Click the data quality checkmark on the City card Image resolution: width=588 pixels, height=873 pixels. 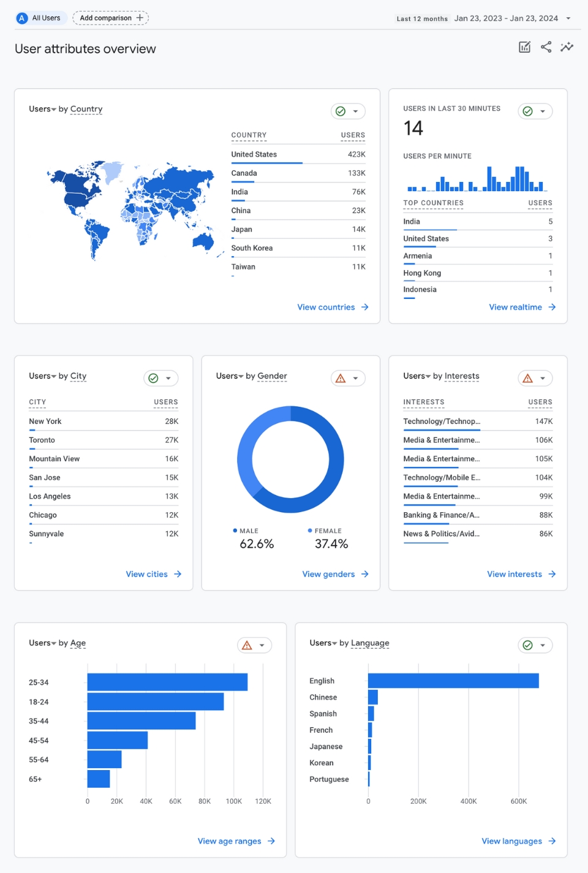(154, 378)
